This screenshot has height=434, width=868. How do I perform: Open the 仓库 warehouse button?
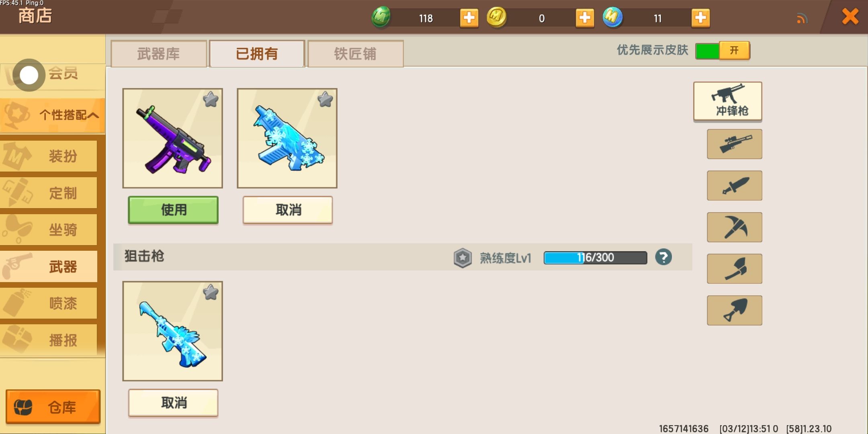(53, 407)
